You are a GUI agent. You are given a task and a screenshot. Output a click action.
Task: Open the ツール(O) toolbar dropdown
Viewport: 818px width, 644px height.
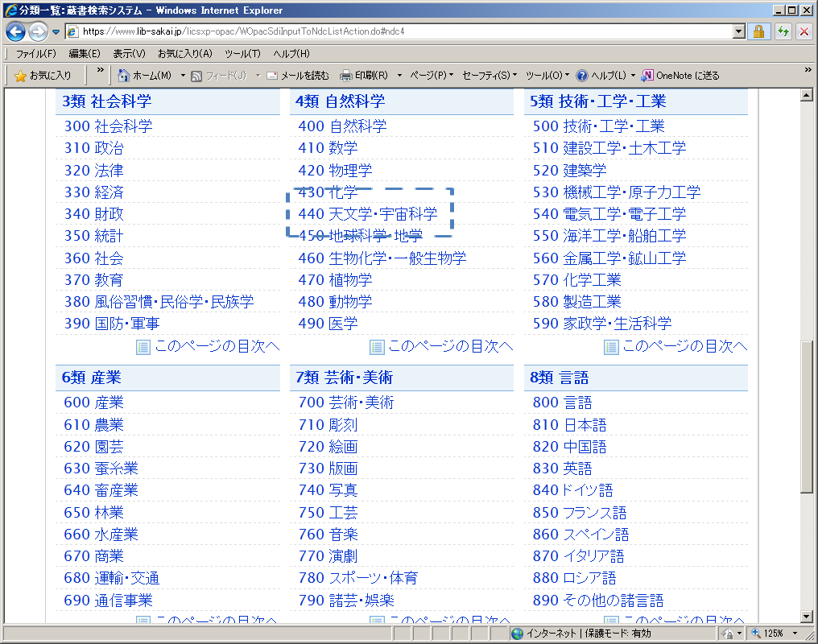pos(547,76)
